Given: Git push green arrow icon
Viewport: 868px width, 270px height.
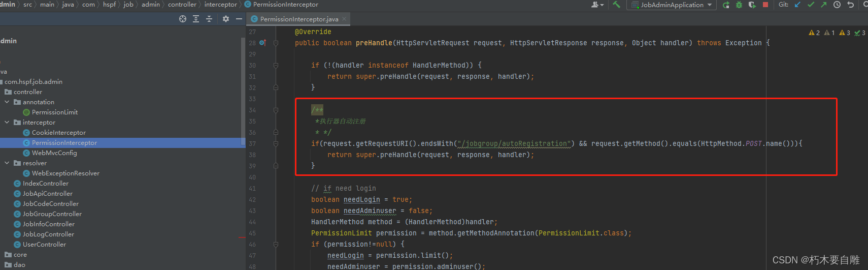Looking at the screenshot, I should coord(823,5).
